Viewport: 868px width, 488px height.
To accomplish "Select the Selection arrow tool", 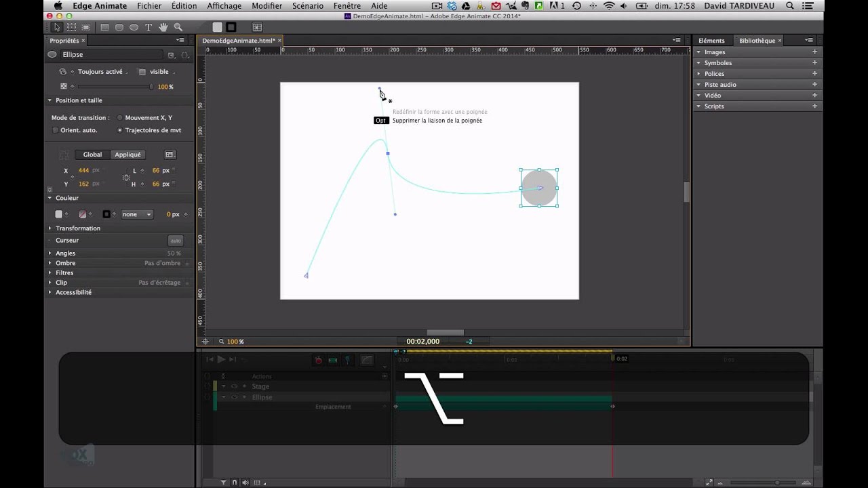I will 57,27.
